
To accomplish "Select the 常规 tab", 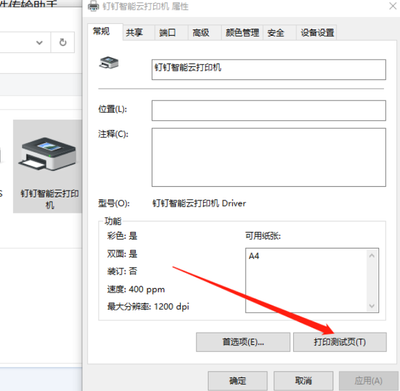I will [x=105, y=31].
